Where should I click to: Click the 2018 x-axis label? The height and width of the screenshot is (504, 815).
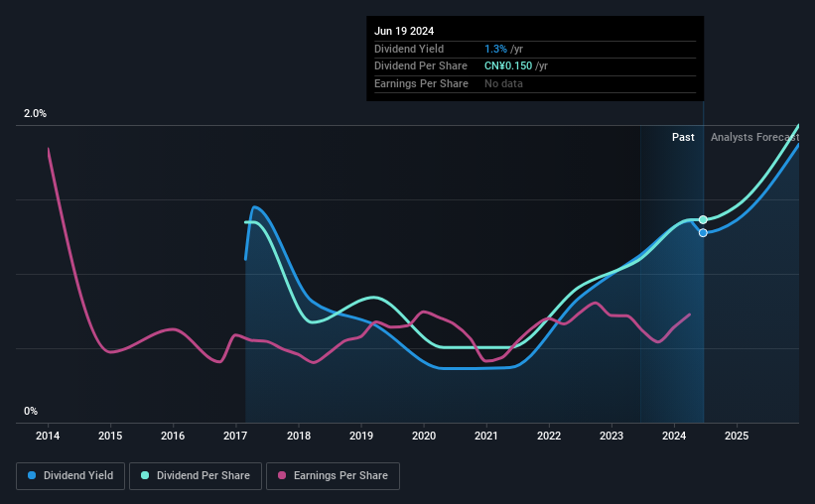pyautogui.click(x=299, y=436)
